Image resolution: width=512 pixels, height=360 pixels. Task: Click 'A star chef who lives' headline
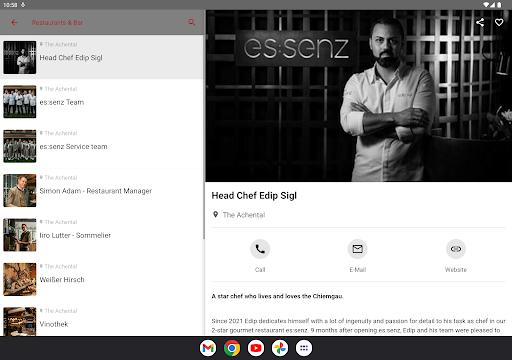[x=277, y=296]
